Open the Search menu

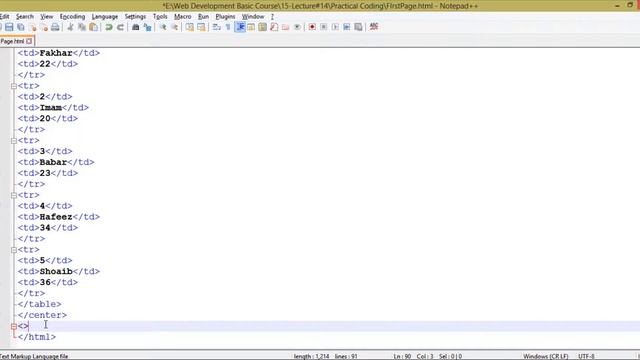[24, 16]
